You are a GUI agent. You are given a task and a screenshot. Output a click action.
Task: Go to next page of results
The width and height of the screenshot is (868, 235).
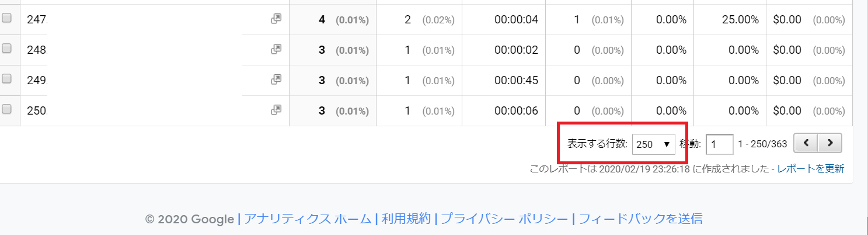(829, 144)
